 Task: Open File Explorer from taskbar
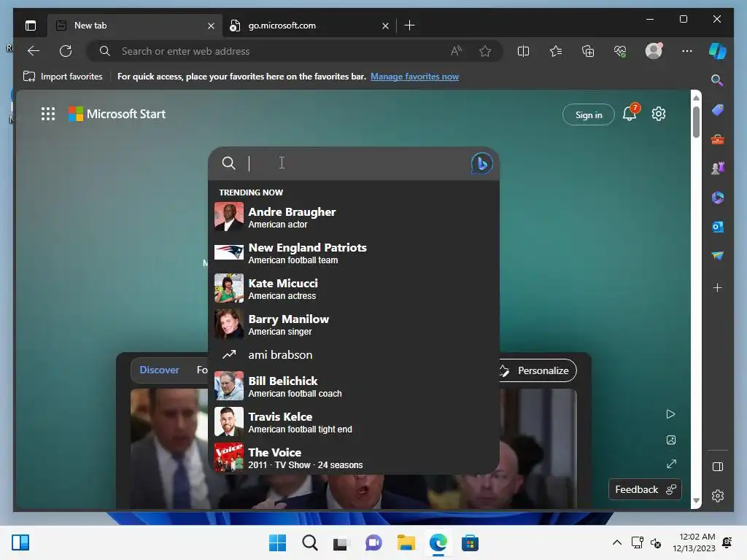406,542
